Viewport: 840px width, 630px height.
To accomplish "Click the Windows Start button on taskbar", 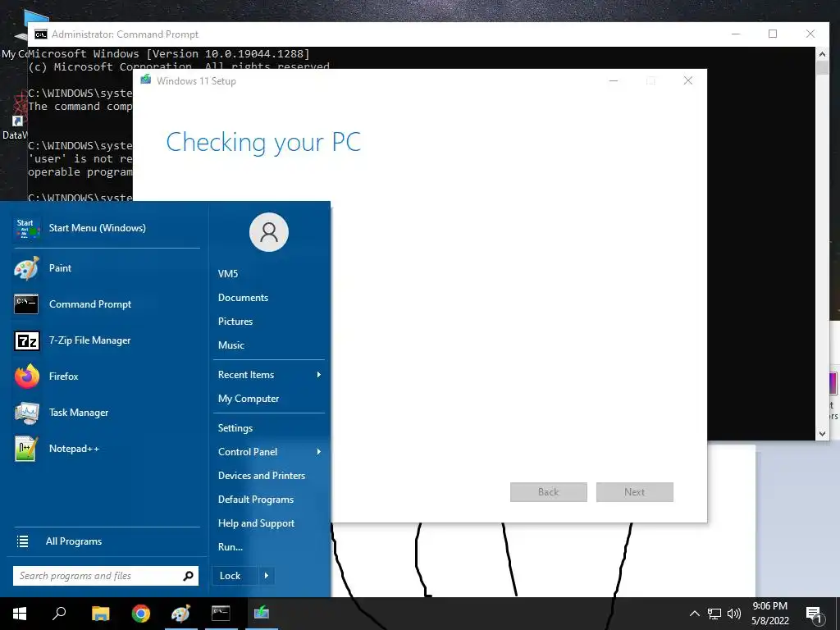I will click(x=20, y=614).
